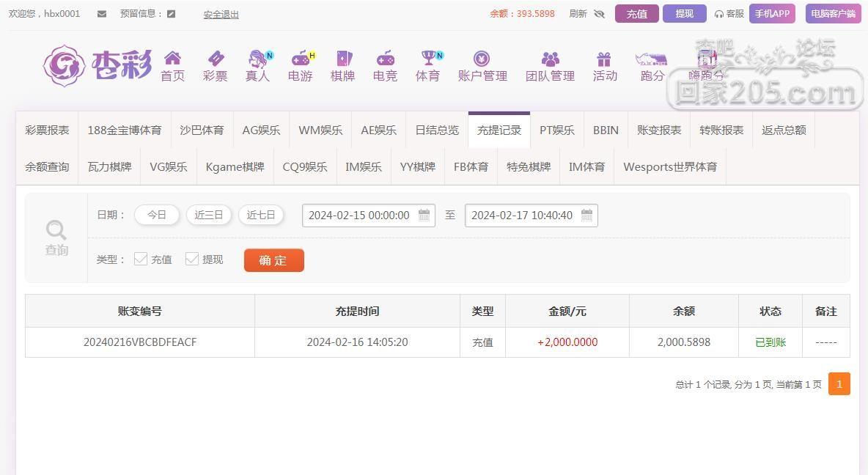Switch to 特兔棋牌 tab
The image size is (868, 475).
tap(529, 166)
